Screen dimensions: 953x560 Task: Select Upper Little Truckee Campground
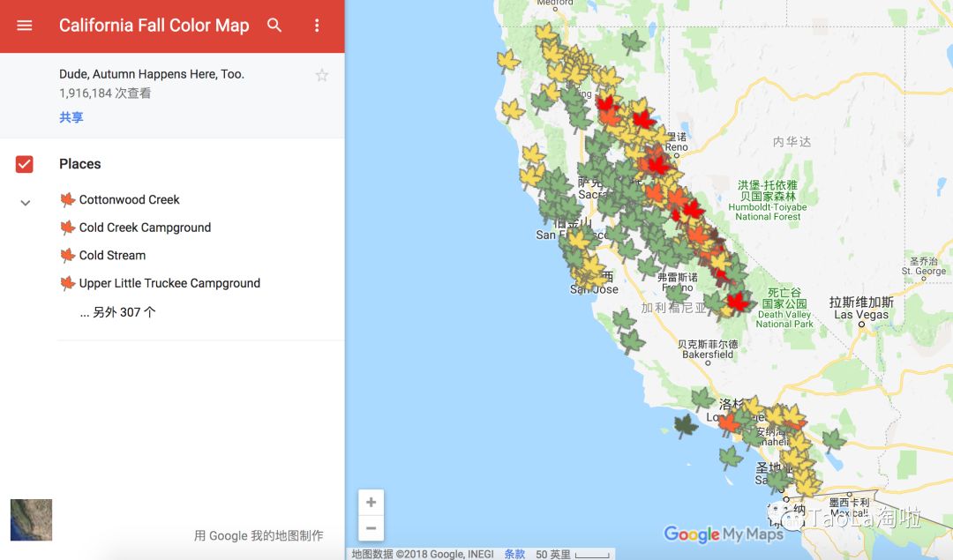click(x=169, y=284)
